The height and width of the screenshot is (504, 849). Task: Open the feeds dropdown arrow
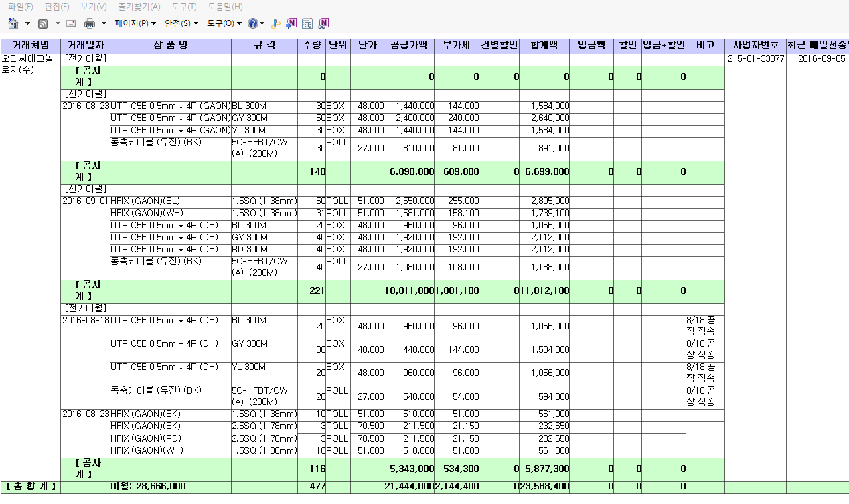(x=58, y=23)
